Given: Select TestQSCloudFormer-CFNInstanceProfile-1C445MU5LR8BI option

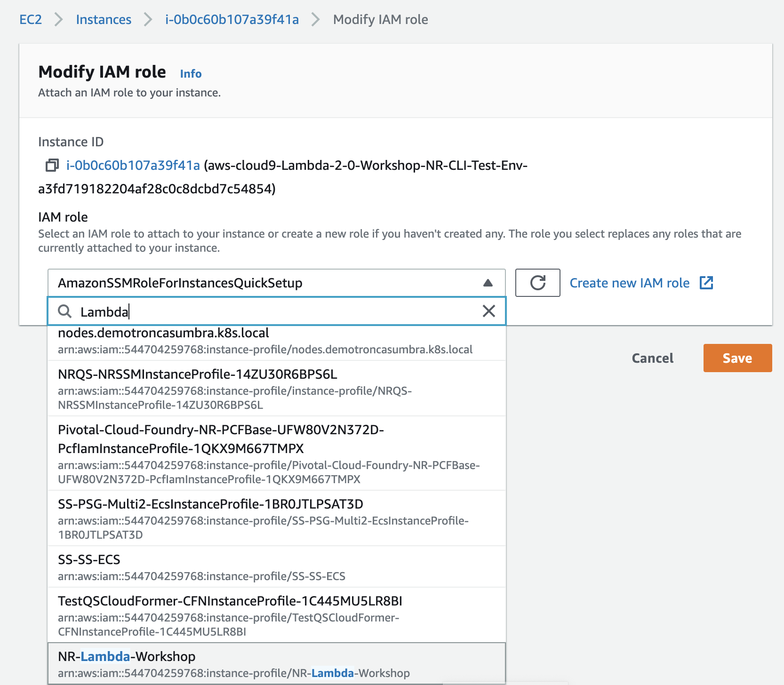Looking at the screenshot, I should point(277,615).
